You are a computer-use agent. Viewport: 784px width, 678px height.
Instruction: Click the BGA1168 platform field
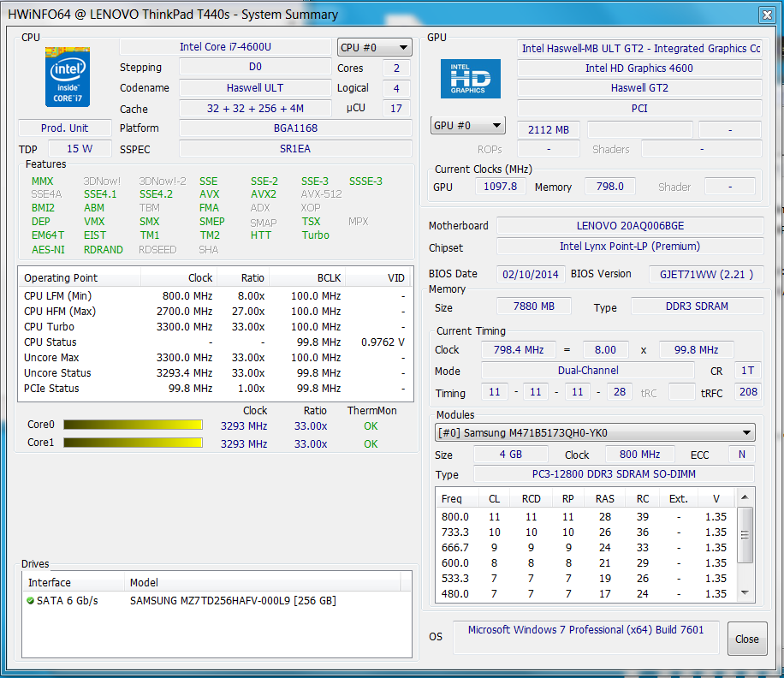[x=295, y=128]
